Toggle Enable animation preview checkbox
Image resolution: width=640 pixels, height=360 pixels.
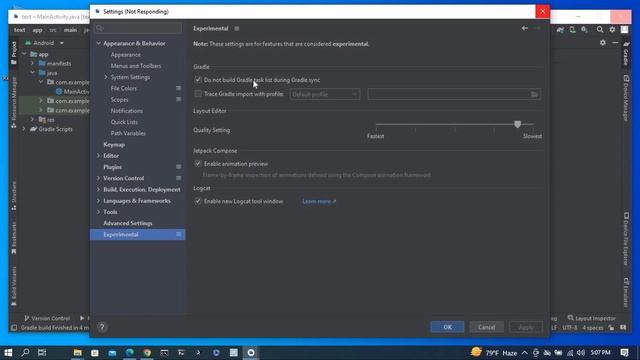click(x=198, y=164)
